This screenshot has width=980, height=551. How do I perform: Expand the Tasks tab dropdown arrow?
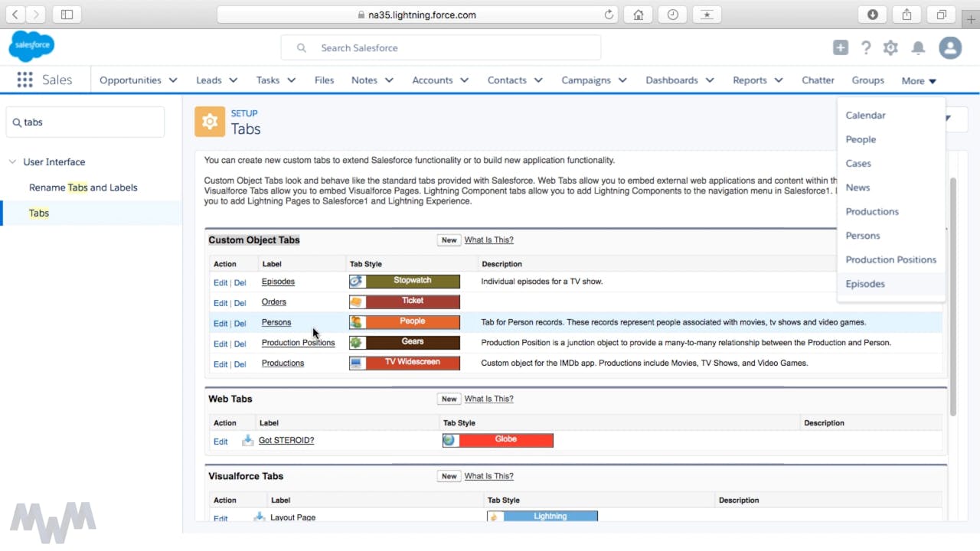click(291, 80)
